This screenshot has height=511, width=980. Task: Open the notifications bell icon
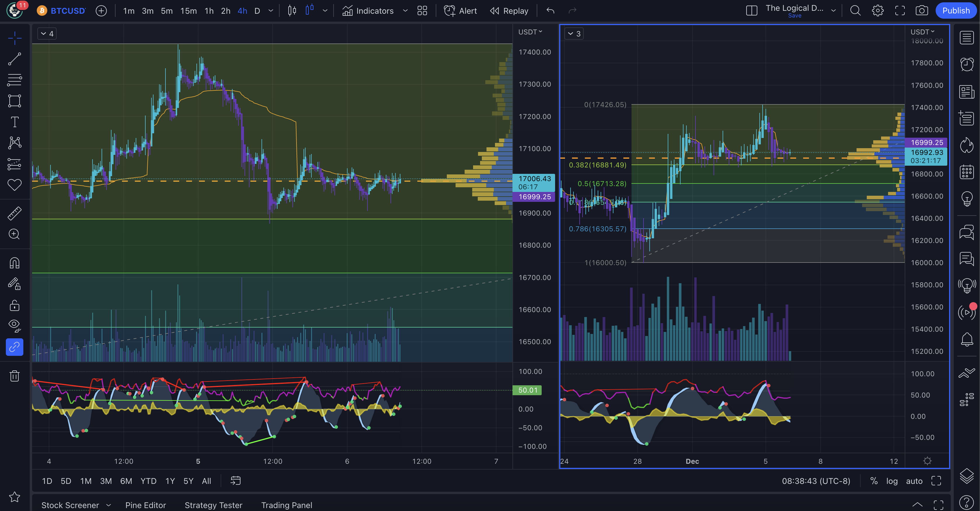coord(966,339)
